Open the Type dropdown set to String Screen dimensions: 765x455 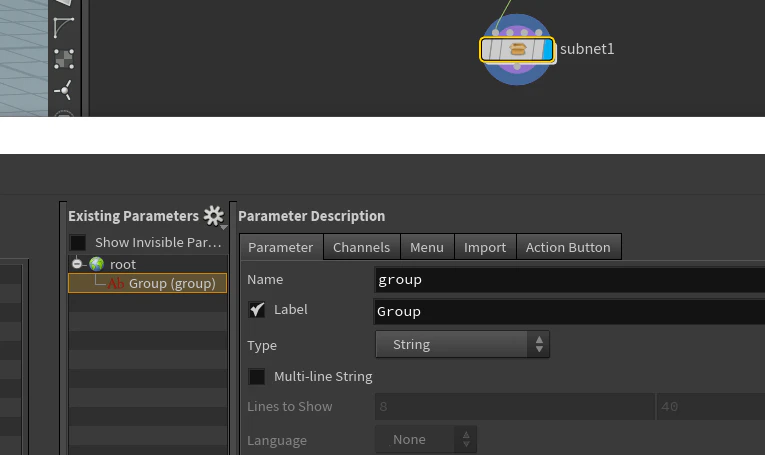tap(463, 344)
